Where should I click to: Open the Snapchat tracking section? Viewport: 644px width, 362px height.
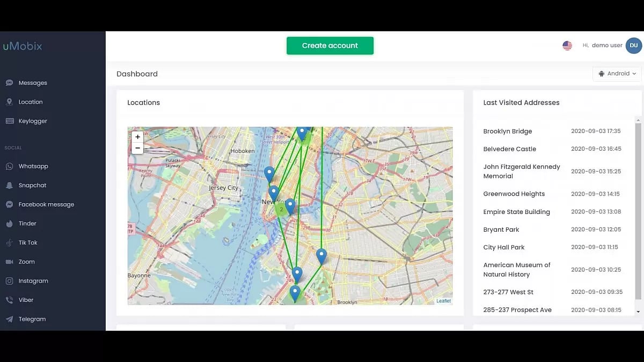coord(32,185)
